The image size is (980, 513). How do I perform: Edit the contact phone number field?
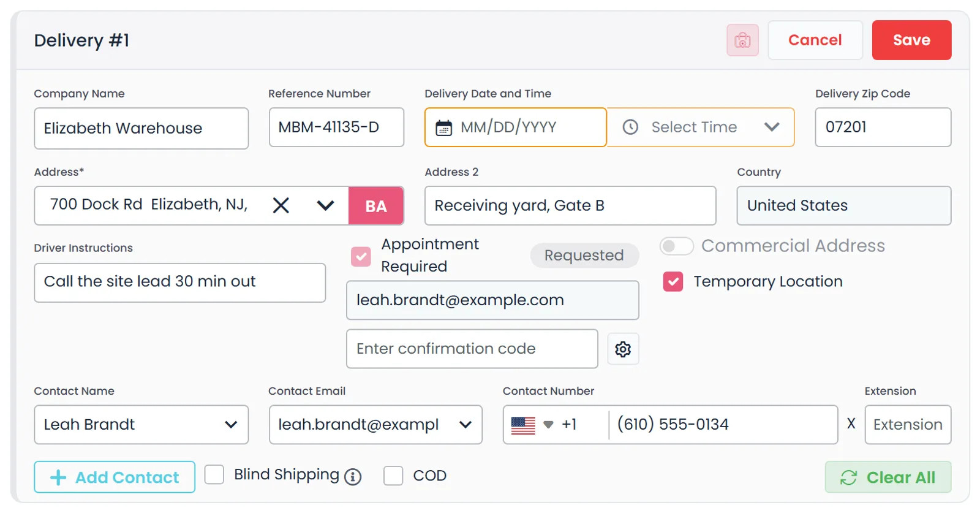[723, 424]
